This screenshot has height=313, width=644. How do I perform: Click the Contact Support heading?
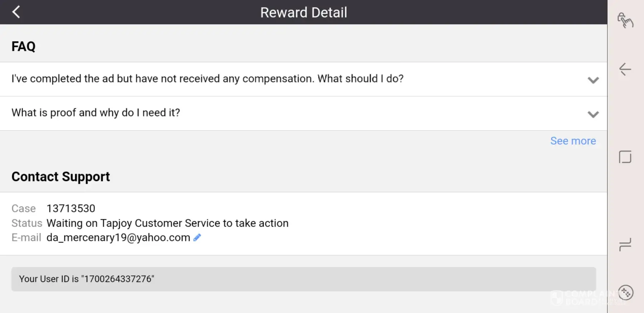coord(61,177)
